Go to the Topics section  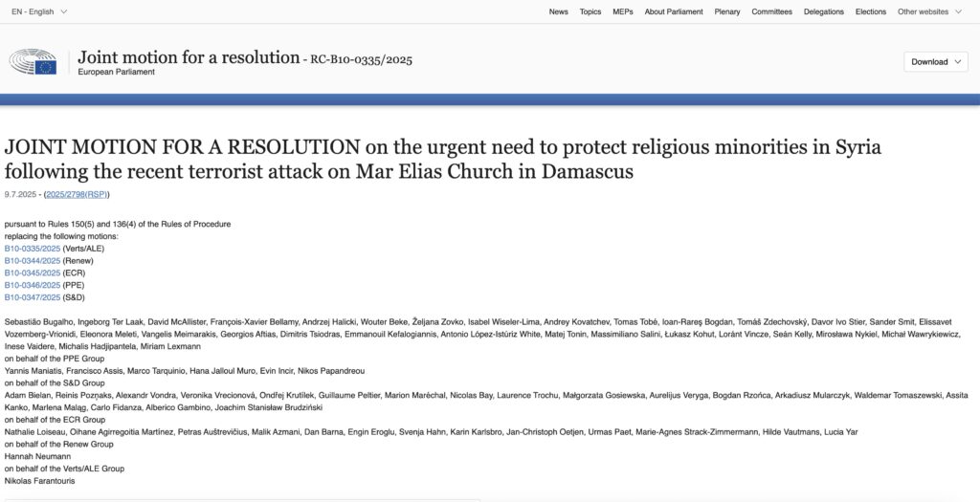click(590, 11)
